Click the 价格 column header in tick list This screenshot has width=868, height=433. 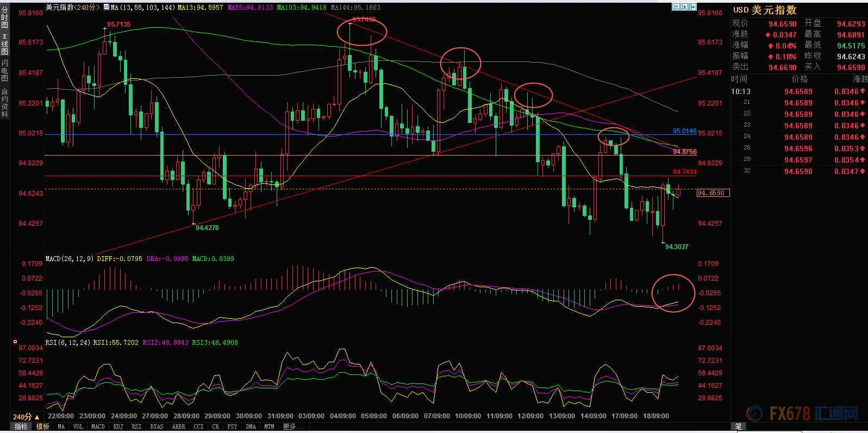800,79
